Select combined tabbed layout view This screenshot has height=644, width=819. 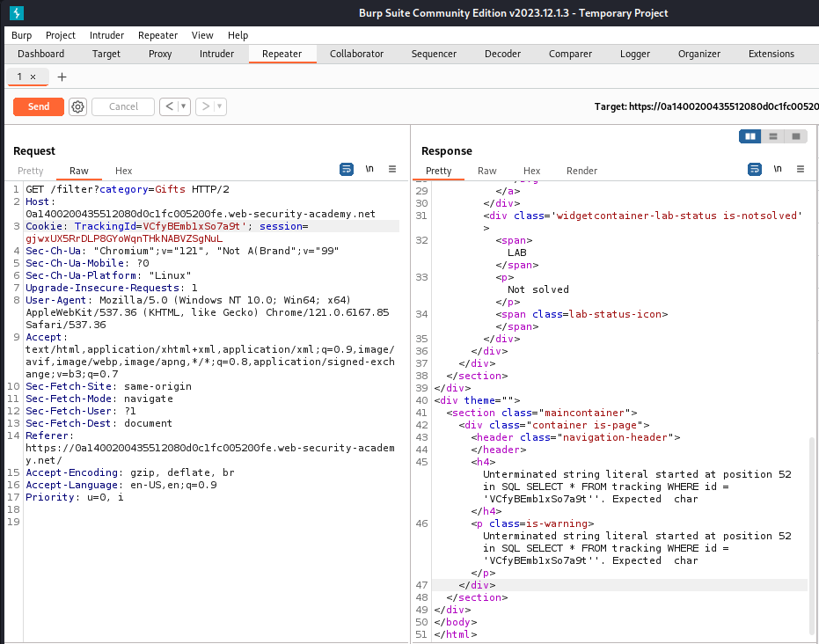(x=796, y=136)
